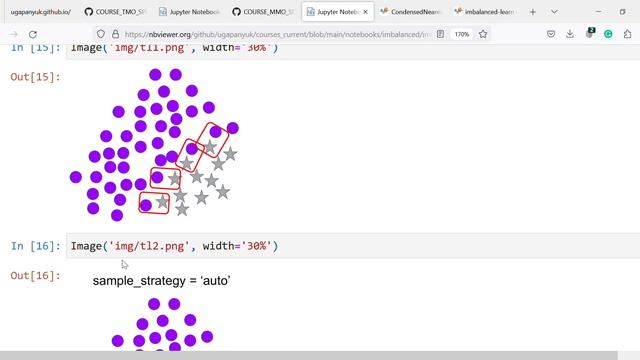Click the tl1.png output image
This screenshot has width=640, height=360.
(154, 145)
